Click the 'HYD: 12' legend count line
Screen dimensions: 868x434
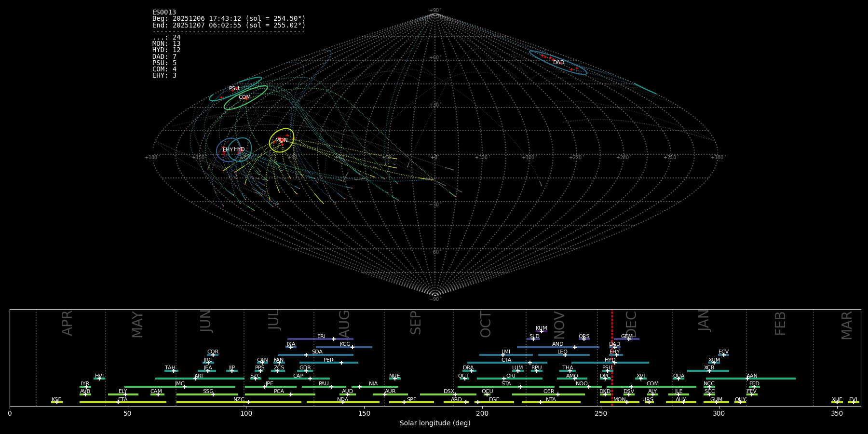[x=166, y=50]
